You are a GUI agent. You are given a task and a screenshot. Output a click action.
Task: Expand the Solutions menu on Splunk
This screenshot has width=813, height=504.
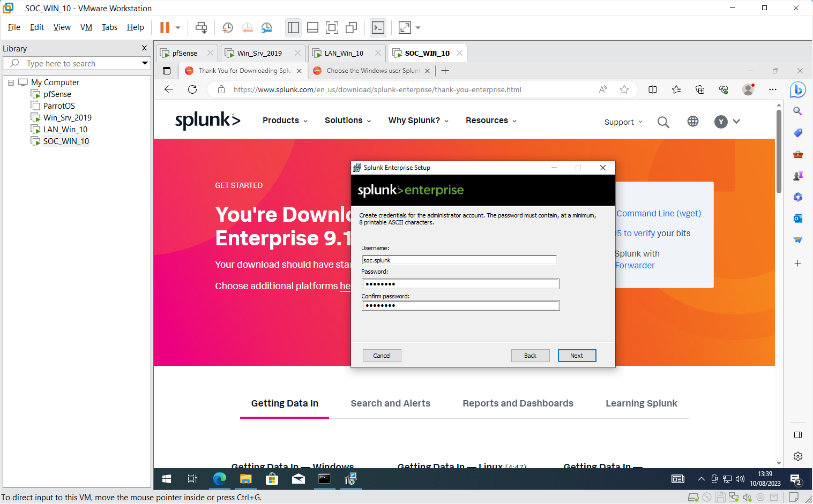(348, 121)
